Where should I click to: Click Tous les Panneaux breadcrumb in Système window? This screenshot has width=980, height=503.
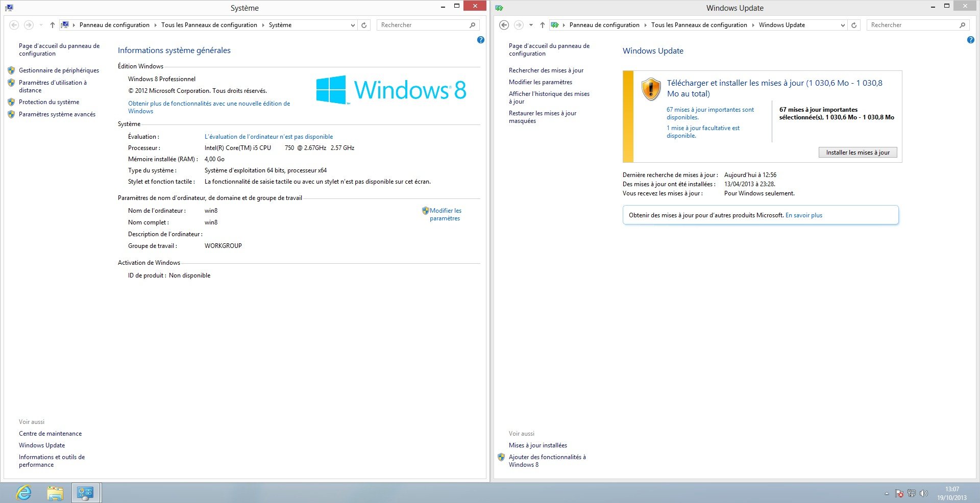point(209,25)
